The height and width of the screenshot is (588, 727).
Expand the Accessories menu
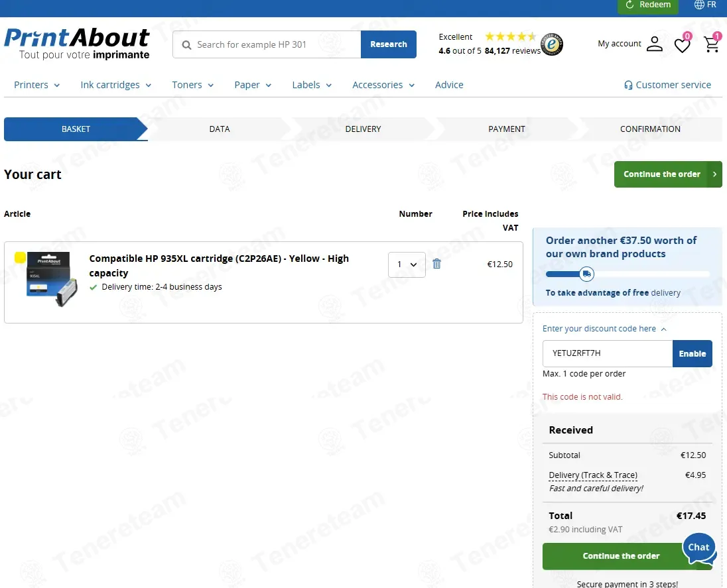(383, 85)
